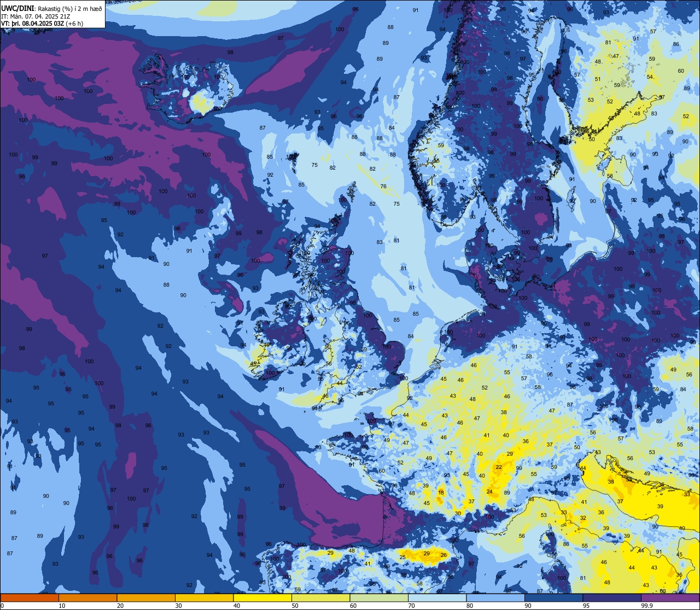Click the humidity value 32 on the map
700x610 pixels.
(x=583, y=518)
